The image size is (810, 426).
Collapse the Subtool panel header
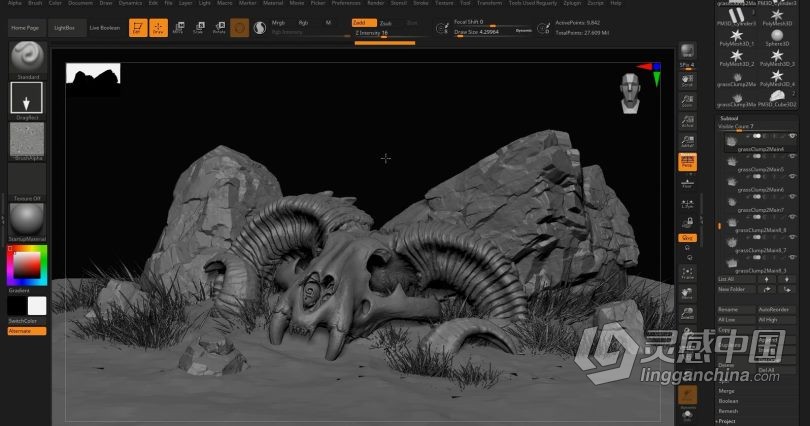(729, 118)
